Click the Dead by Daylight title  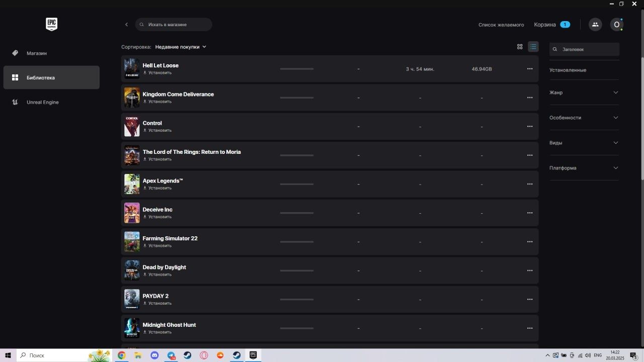click(165, 267)
